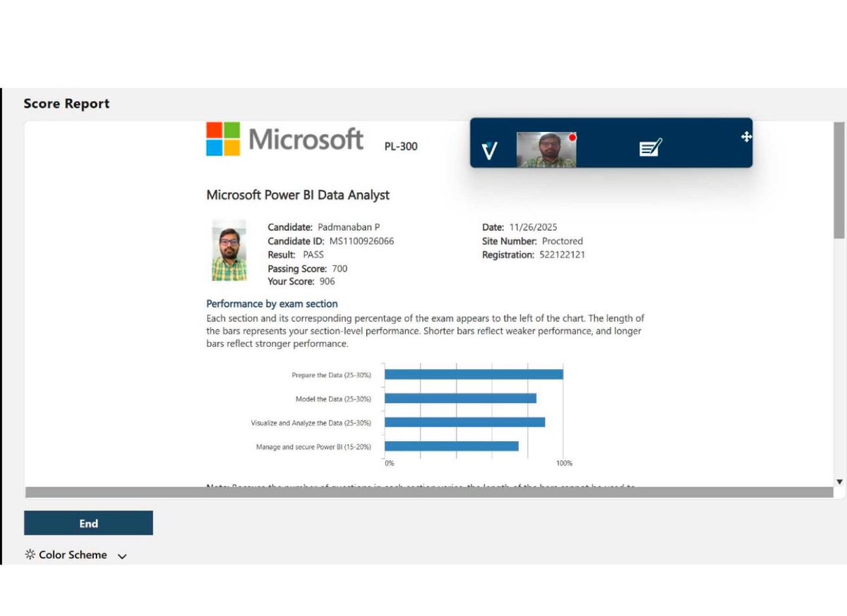Screen dimensions: 847x616
Task: Click the candidate photo
Action: pos(229,250)
